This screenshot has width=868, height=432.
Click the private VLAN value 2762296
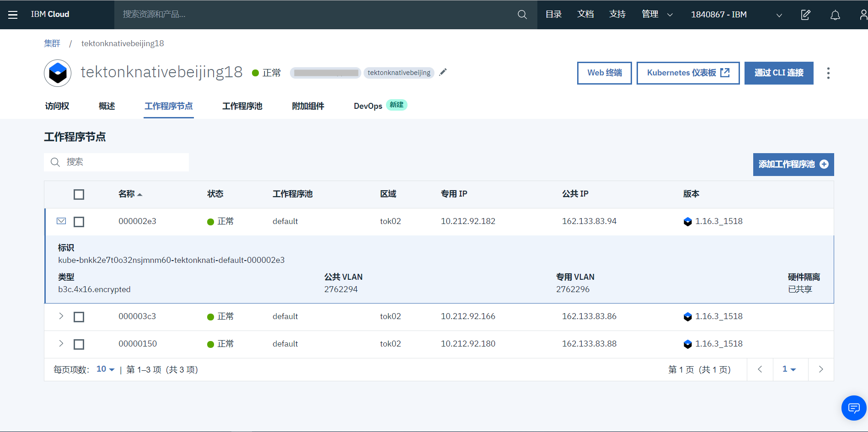click(x=573, y=289)
